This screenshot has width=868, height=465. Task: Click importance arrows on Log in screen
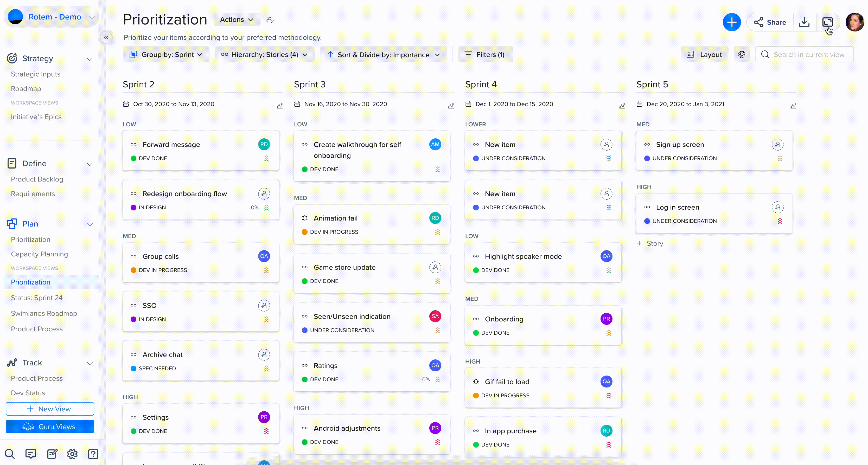[x=780, y=221]
